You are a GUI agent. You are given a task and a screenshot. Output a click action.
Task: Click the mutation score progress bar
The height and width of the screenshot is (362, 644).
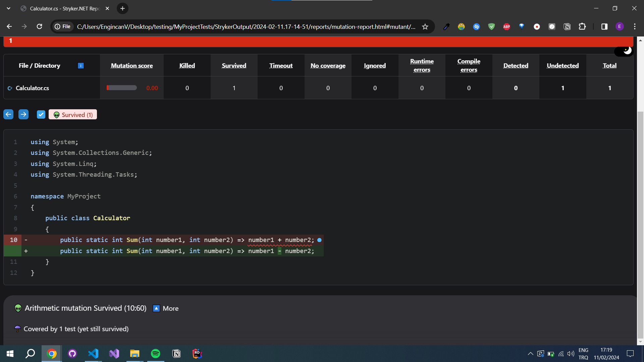click(121, 88)
